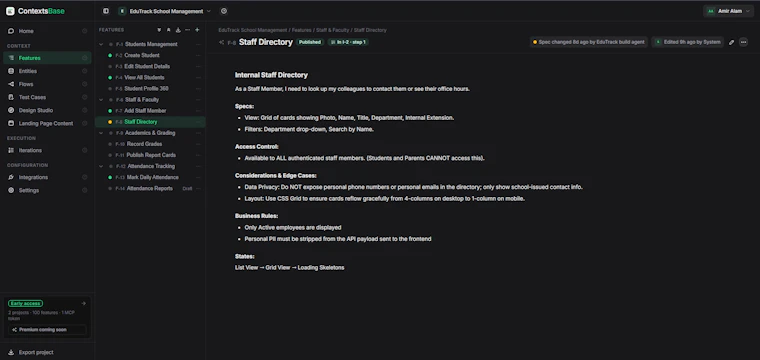The width and height of the screenshot is (760, 360).
Task: Select the Staff Directory feature in tree
Action: click(x=141, y=122)
